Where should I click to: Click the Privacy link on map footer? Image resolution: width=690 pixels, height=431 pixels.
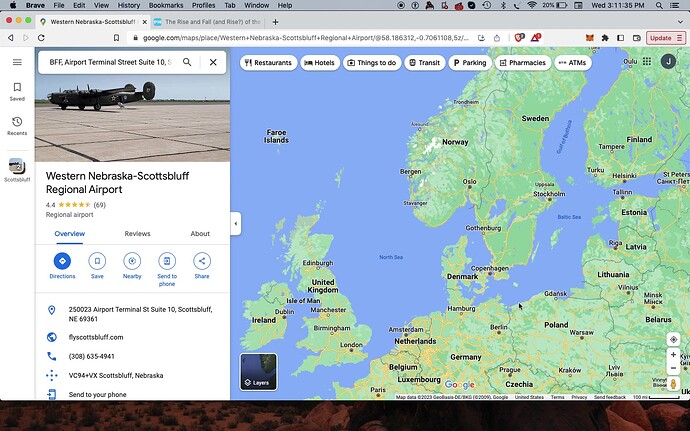[579, 397]
